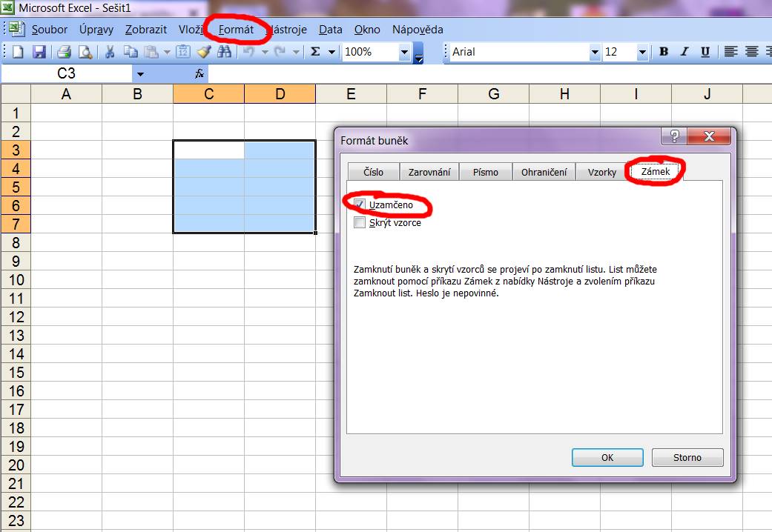Close the Formát buněk dialog
Screen dimensions: 772x532
click(x=709, y=136)
